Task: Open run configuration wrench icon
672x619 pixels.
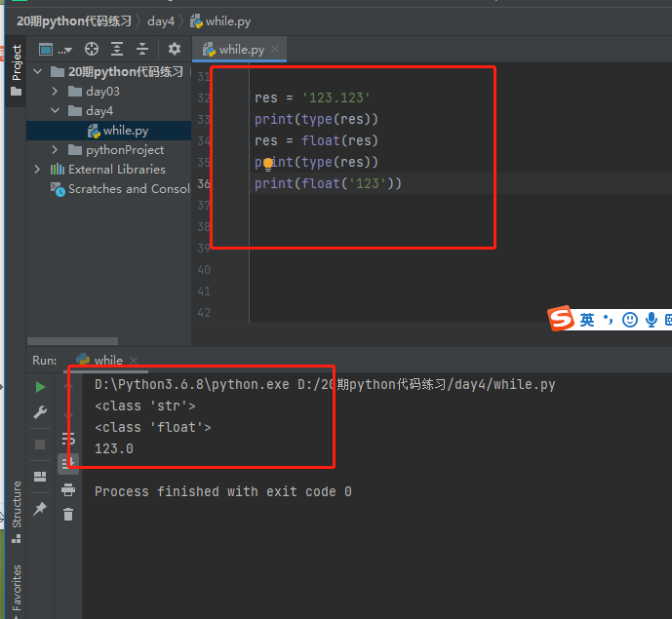Action: 40,412
